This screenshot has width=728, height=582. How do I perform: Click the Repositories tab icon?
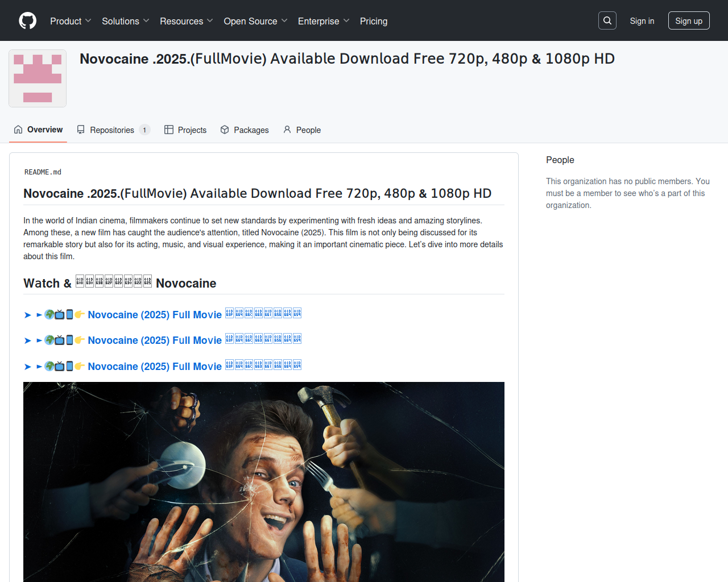pos(81,130)
